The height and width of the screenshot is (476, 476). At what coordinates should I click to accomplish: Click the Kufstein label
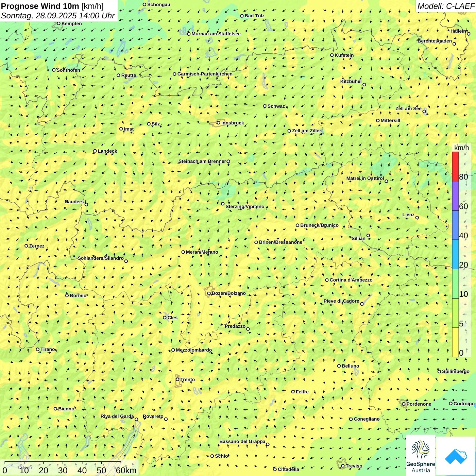344,55
